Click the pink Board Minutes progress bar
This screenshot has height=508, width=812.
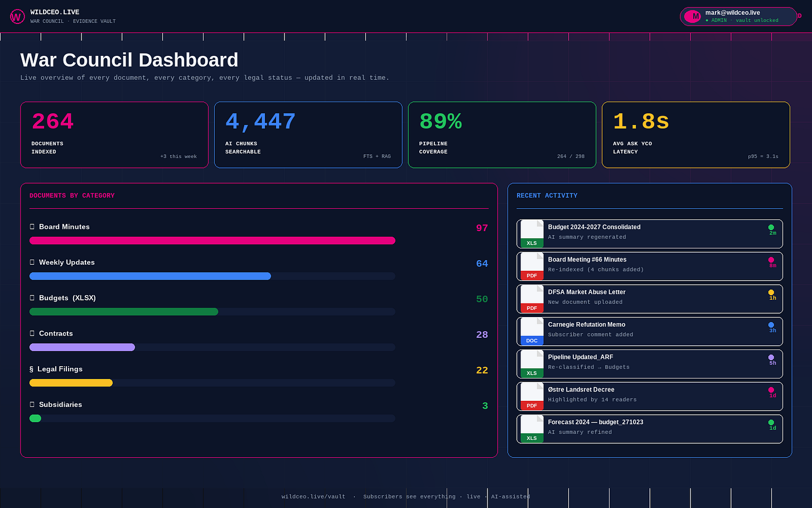[x=212, y=241]
